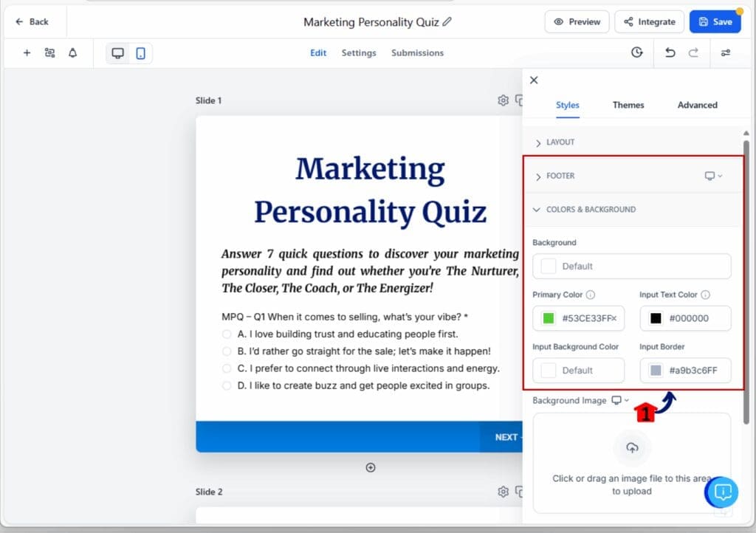Click add slide plus circle below Slide 1

tap(371, 467)
